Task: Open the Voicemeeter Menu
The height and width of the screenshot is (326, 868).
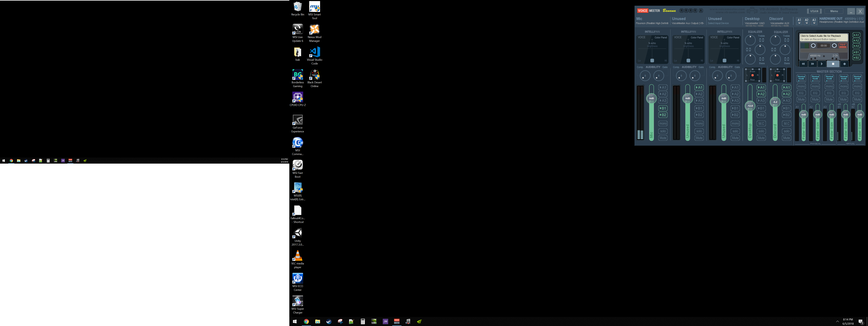Action: click(834, 11)
